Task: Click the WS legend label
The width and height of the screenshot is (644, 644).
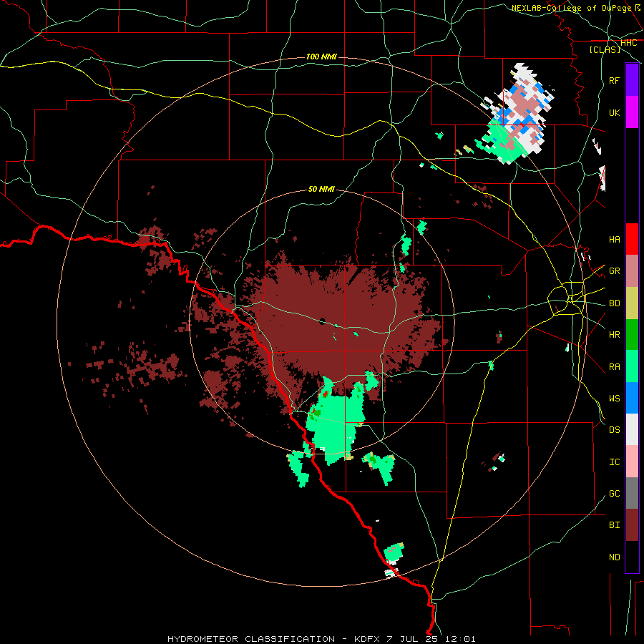Action: pos(615,398)
